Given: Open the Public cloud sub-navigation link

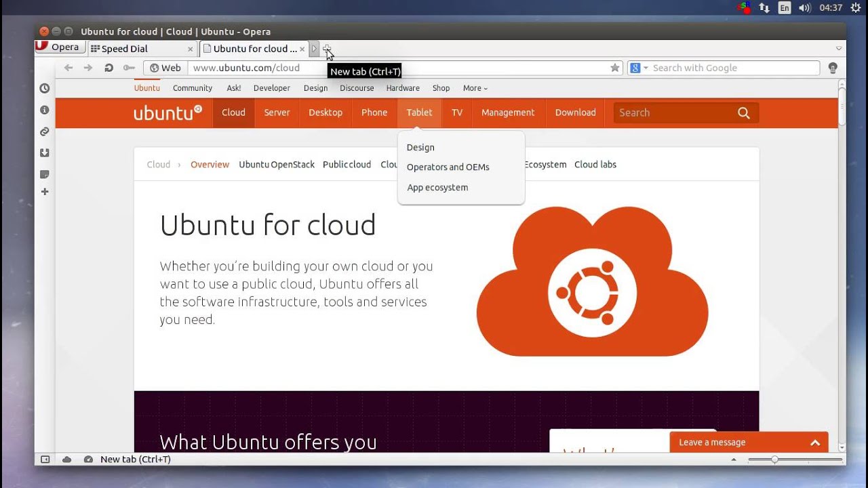Looking at the screenshot, I should (347, 164).
